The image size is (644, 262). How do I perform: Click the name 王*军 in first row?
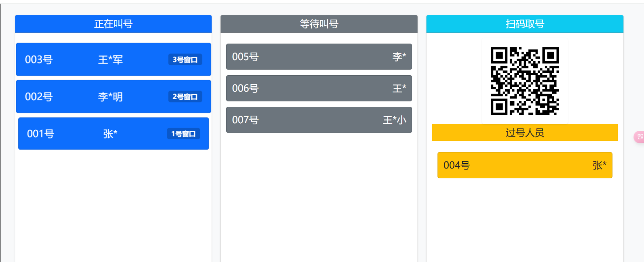(110, 59)
